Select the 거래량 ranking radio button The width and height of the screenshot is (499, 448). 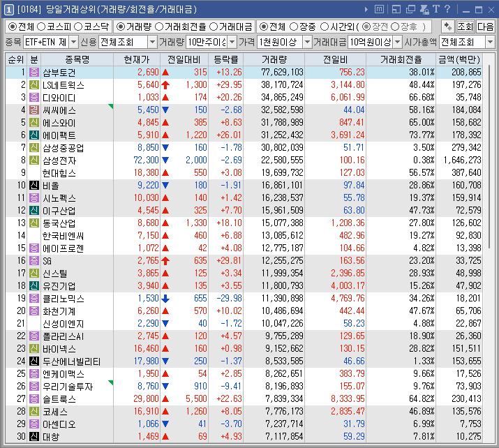pyautogui.click(x=121, y=27)
